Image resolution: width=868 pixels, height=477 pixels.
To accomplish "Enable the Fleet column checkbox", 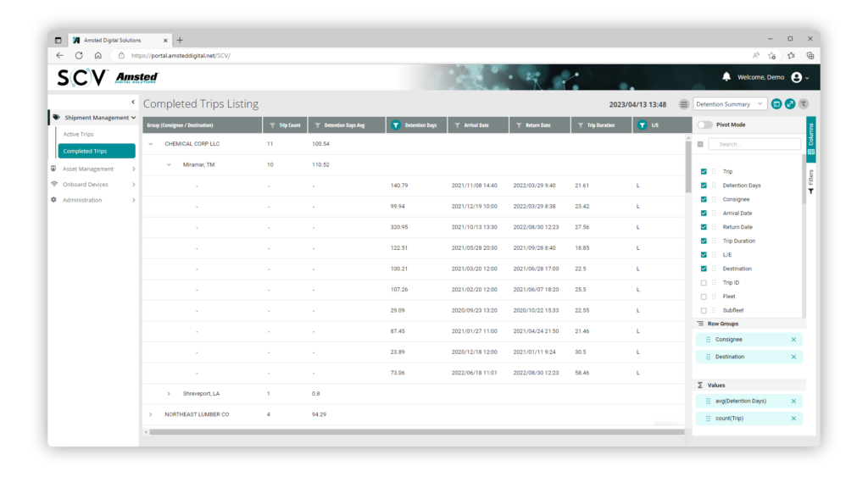I will [704, 297].
